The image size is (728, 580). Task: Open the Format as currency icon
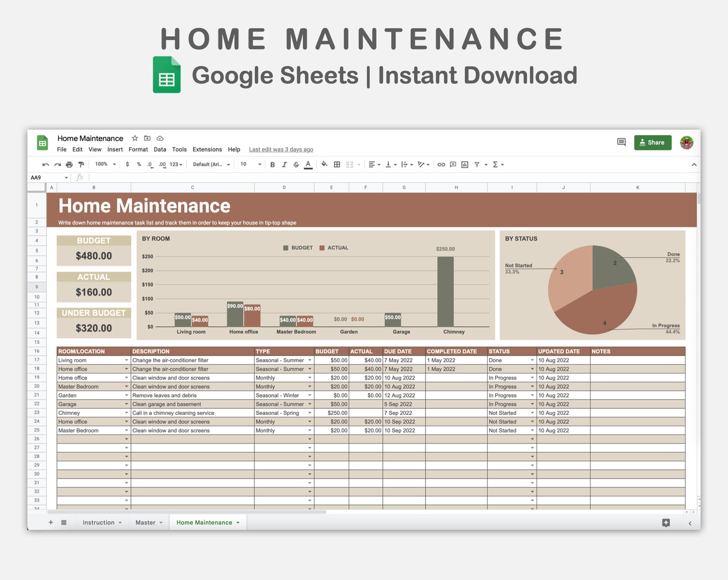127,164
